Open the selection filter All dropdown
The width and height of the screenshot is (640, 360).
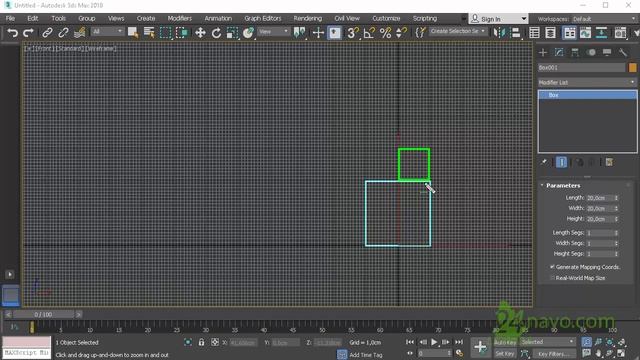point(107,31)
